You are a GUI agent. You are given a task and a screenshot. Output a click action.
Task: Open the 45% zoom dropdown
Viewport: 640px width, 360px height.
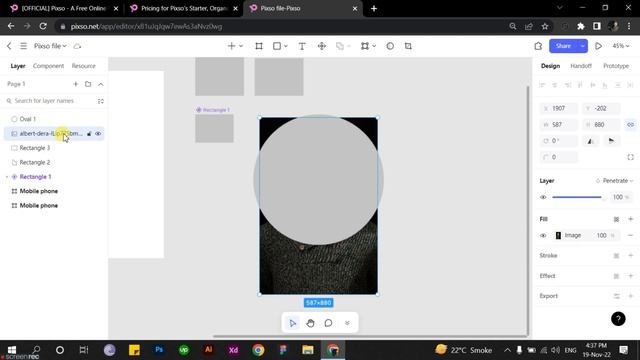[621, 46]
